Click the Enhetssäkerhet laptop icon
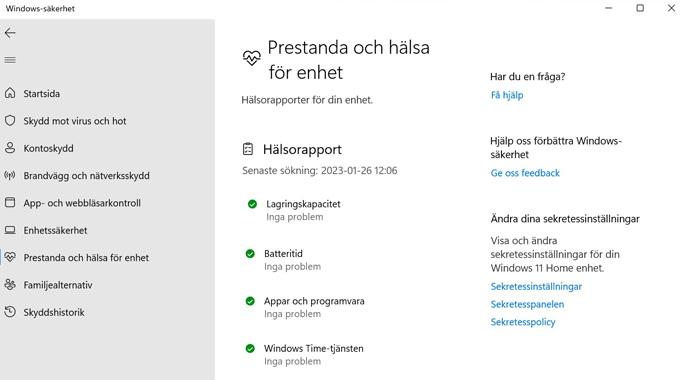 pyautogui.click(x=10, y=230)
